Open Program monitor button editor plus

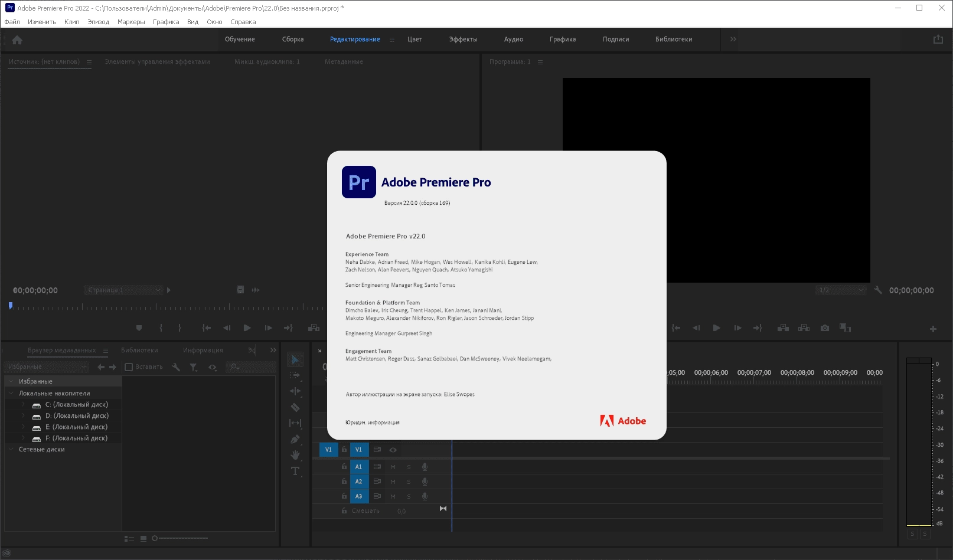tap(933, 329)
